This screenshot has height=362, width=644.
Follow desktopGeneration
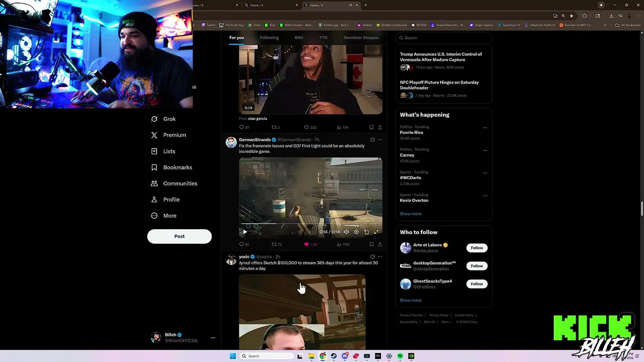click(477, 266)
